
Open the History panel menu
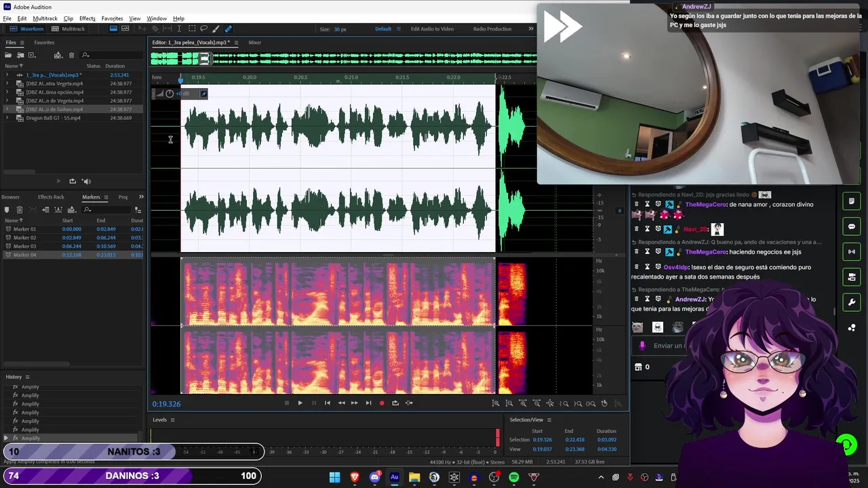point(27,377)
